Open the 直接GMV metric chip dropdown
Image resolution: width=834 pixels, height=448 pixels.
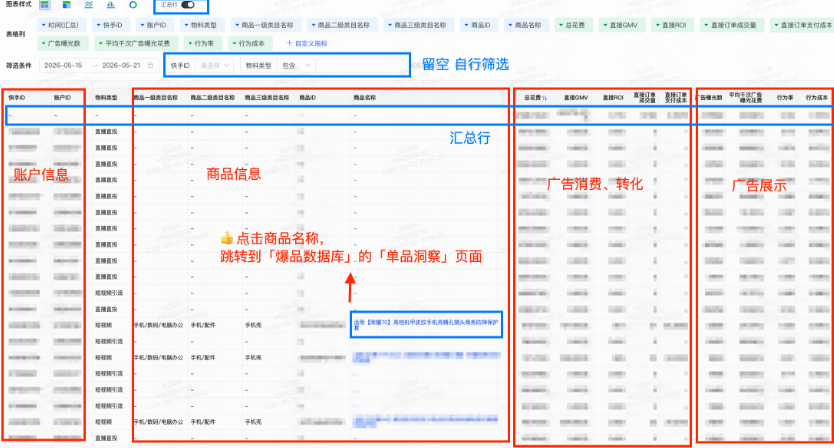click(x=621, y=25)
